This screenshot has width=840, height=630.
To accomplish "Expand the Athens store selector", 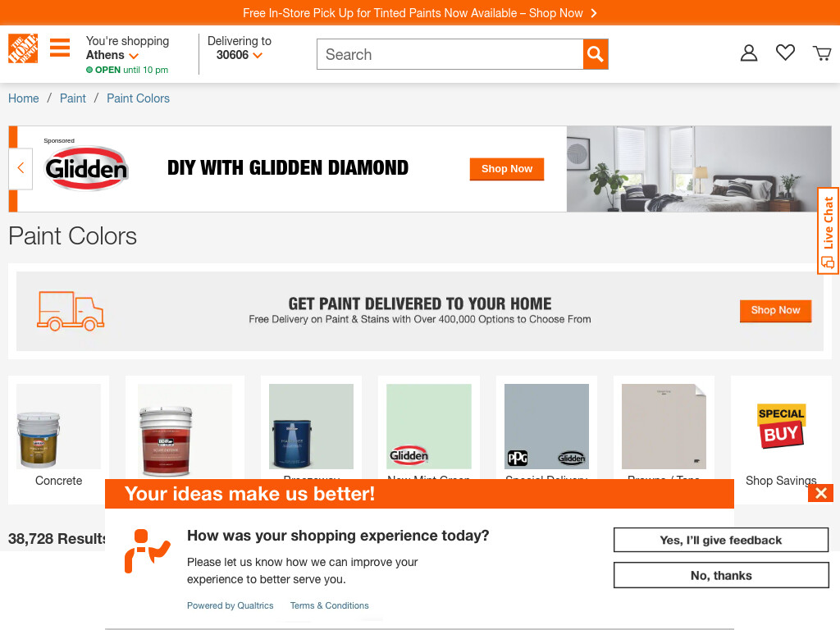I will click(112, 55).
